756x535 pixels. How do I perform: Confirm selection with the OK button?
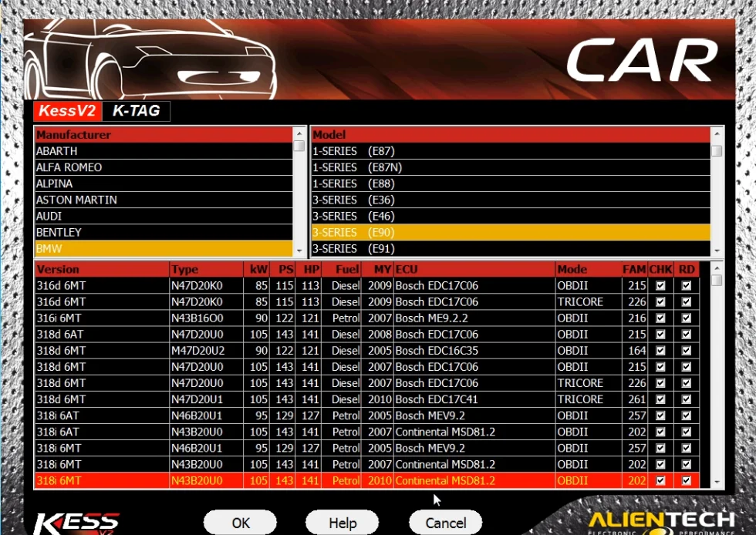click(x=240, y=522)
